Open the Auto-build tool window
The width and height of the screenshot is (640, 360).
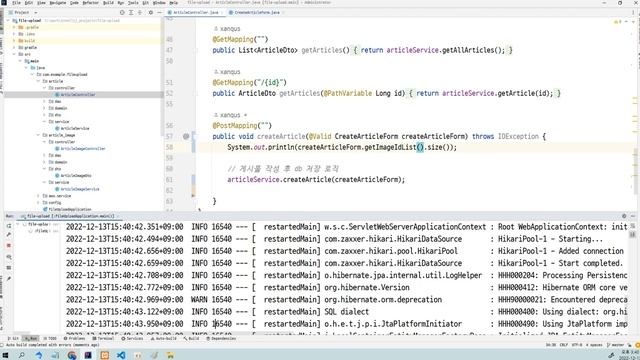pos(164,338)
